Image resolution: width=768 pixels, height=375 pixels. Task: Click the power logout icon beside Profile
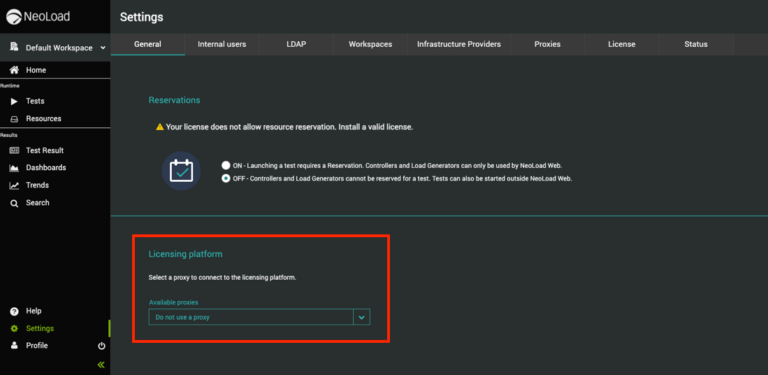pyautogui.click(x=101, y=346)
